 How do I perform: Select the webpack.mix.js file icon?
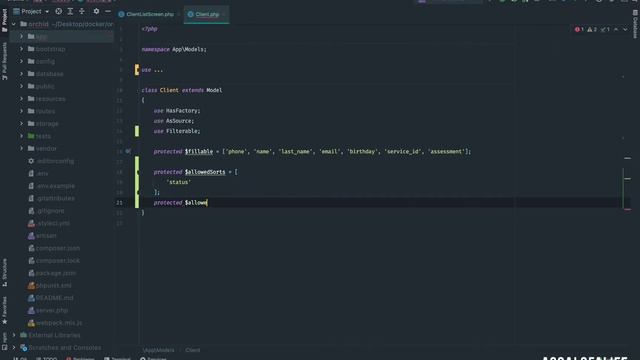(x=31, y=323)
